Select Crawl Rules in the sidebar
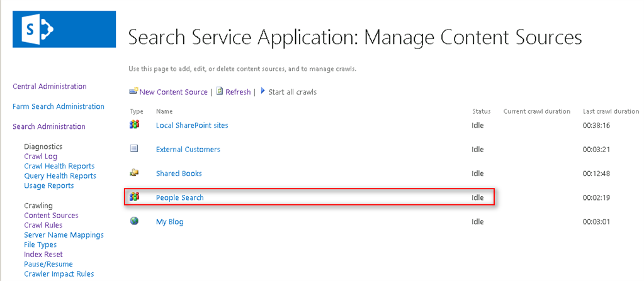644x281 pixels. tap(43, 225)
